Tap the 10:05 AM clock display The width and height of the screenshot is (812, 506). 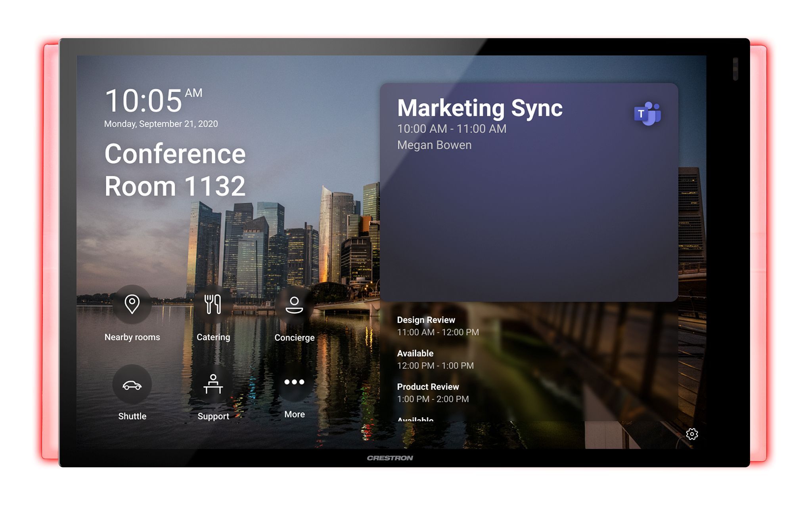pyautogui.click(x=153, y=101)
